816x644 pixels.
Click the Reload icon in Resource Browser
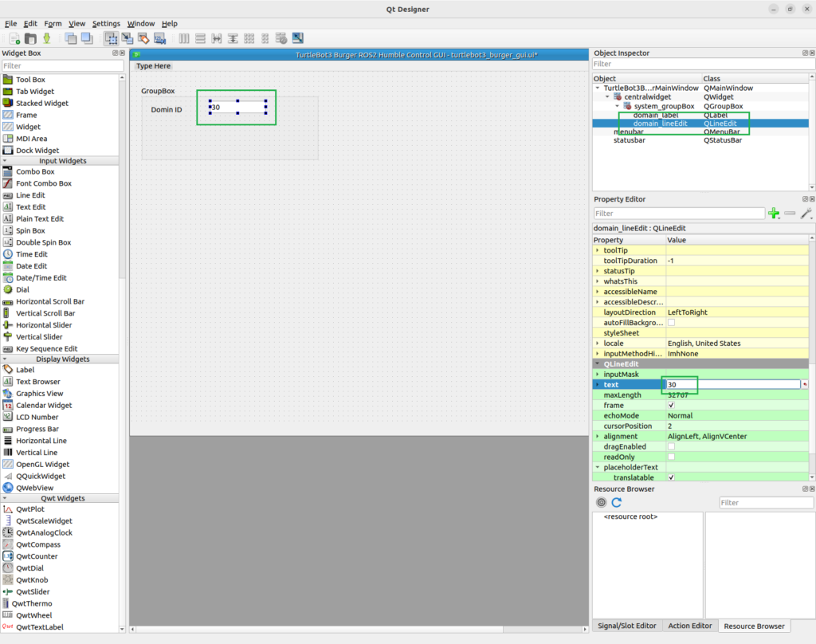[617, 502]
